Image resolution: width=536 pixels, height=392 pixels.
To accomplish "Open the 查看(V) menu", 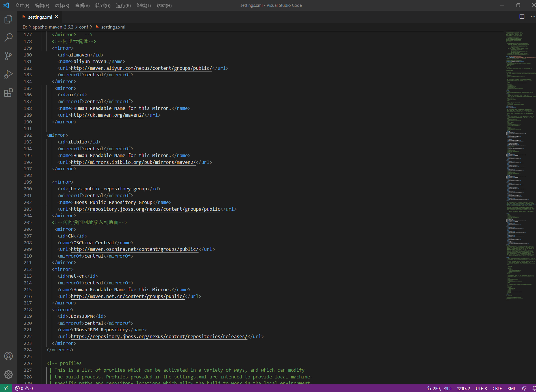I will pos(82,5).
